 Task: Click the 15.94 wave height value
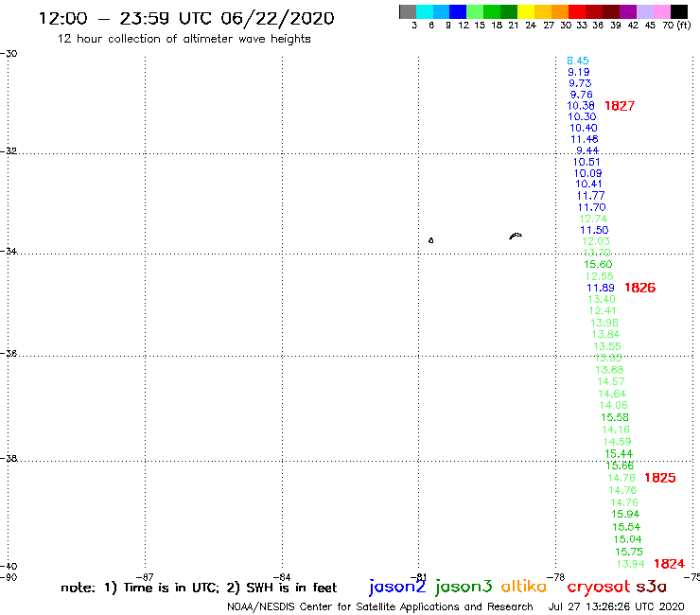pos(625,514)
